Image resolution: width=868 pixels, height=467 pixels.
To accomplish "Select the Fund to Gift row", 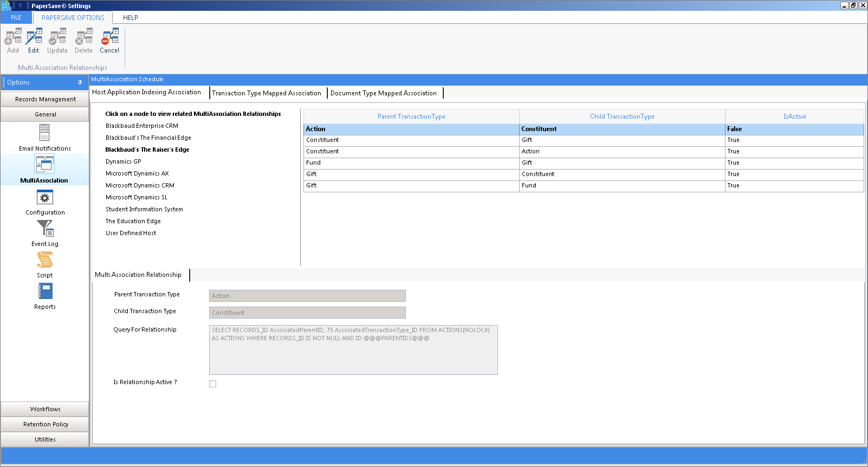I will click(584, 163).
